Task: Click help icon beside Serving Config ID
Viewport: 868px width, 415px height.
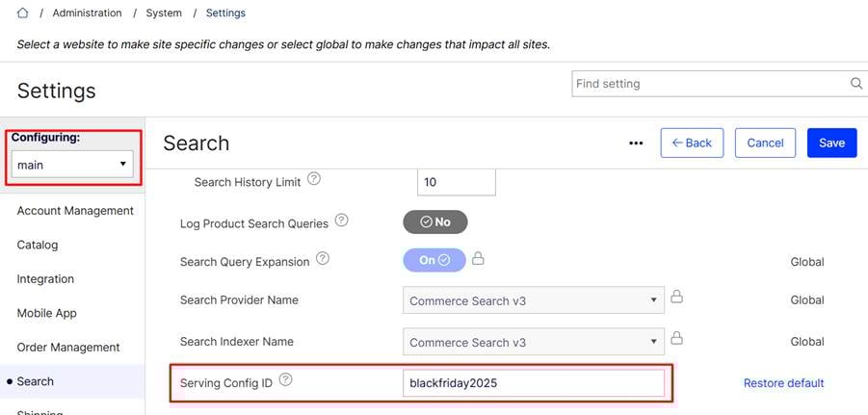Action: [x=285, y=380]
